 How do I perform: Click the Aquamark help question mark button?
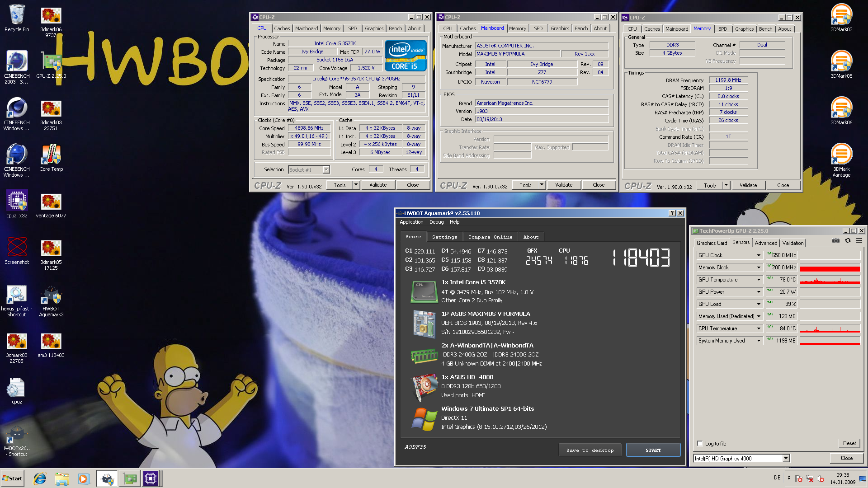tap(672, 213)
